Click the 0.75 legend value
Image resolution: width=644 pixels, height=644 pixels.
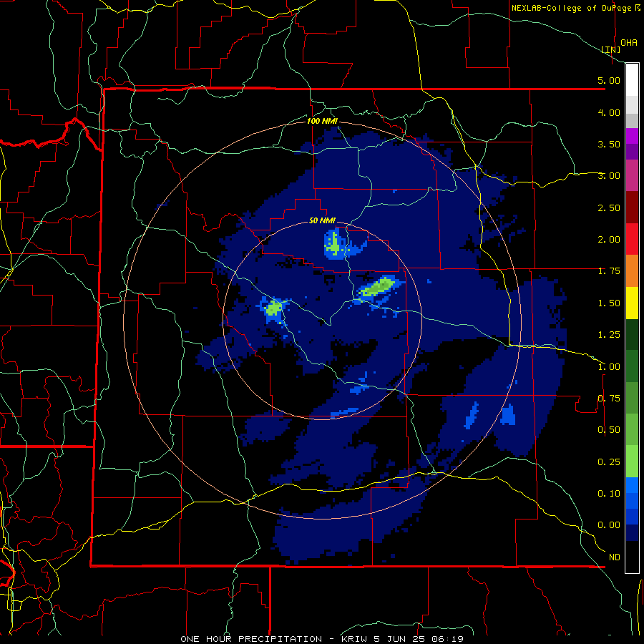(609, 399)
